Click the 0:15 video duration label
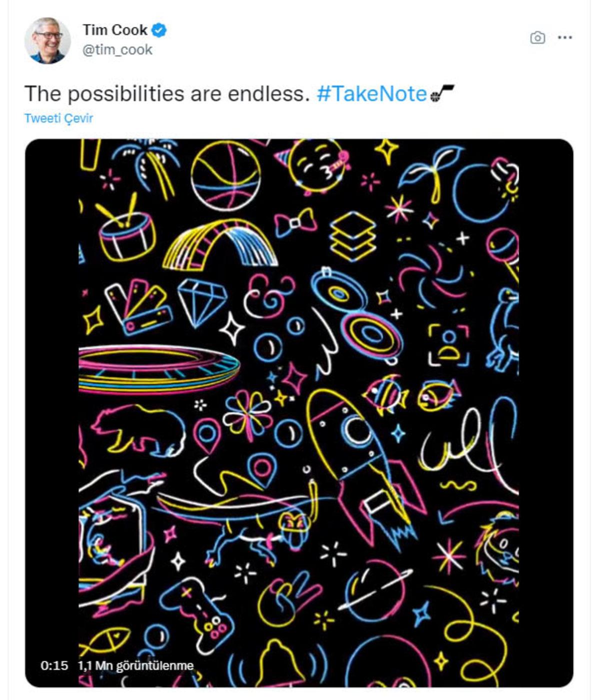Image resolution: width=600 pixels, height=700 pixels. click(x=54, y=665)
